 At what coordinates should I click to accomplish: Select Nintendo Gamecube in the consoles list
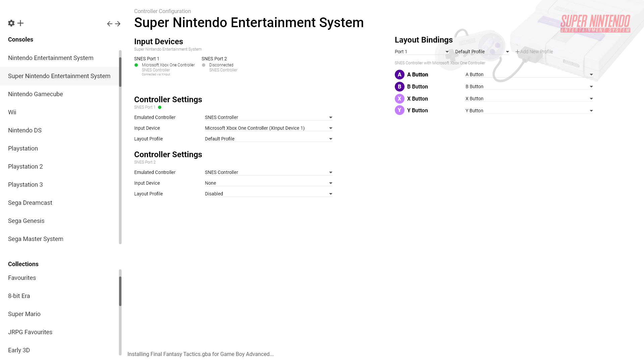36,94
